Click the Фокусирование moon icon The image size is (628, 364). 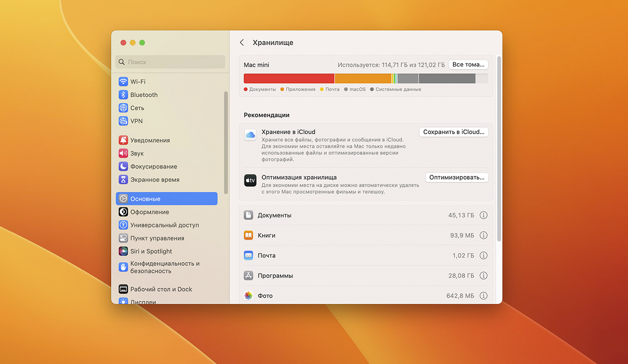pyautogui.click(x=123, y=167)
